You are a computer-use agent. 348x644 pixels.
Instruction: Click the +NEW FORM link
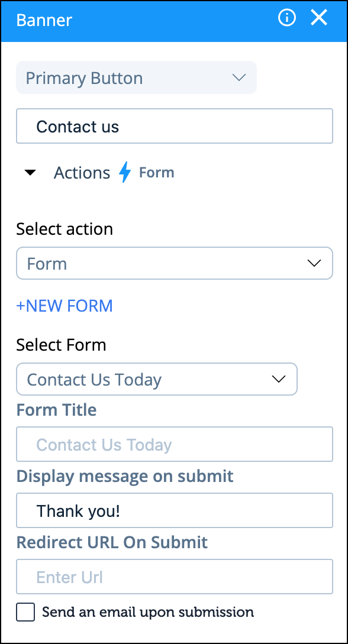point(65,306)
